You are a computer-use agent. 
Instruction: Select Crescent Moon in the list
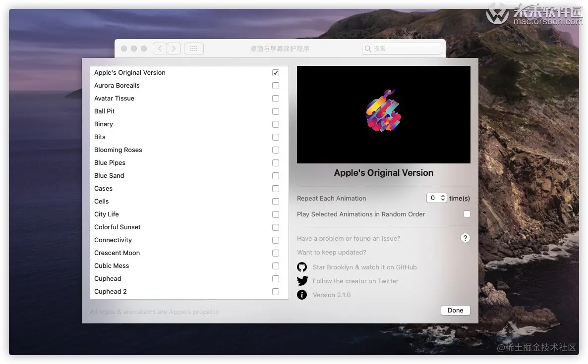[x=189, y=253]
